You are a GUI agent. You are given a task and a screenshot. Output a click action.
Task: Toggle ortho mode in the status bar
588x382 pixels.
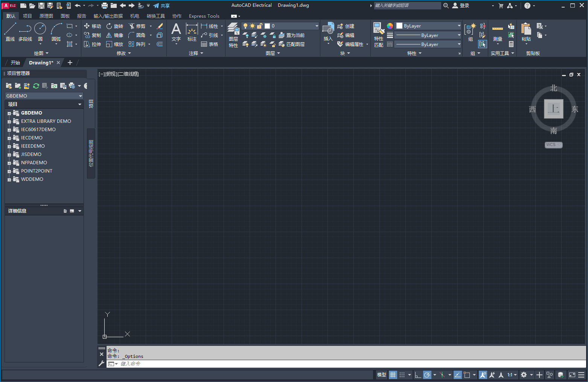click(418, 374)
